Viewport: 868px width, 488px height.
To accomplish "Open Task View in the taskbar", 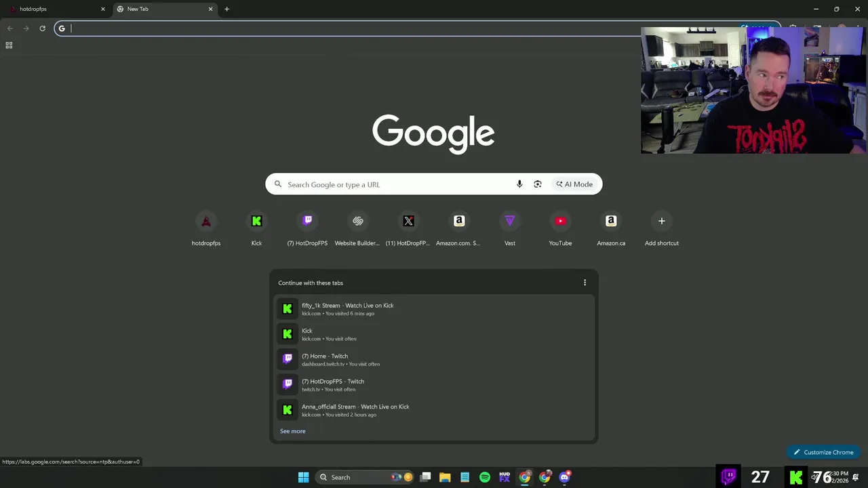I will [425, 477].
